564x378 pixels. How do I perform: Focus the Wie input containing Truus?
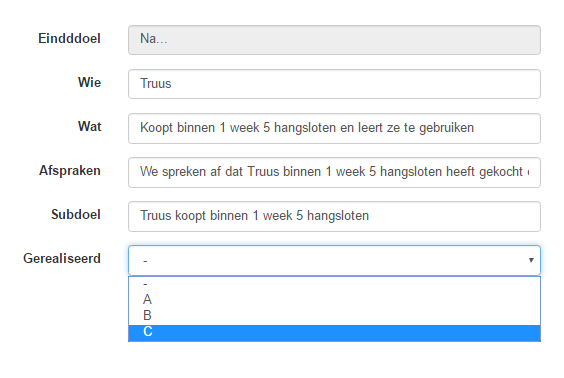point(334,84)
